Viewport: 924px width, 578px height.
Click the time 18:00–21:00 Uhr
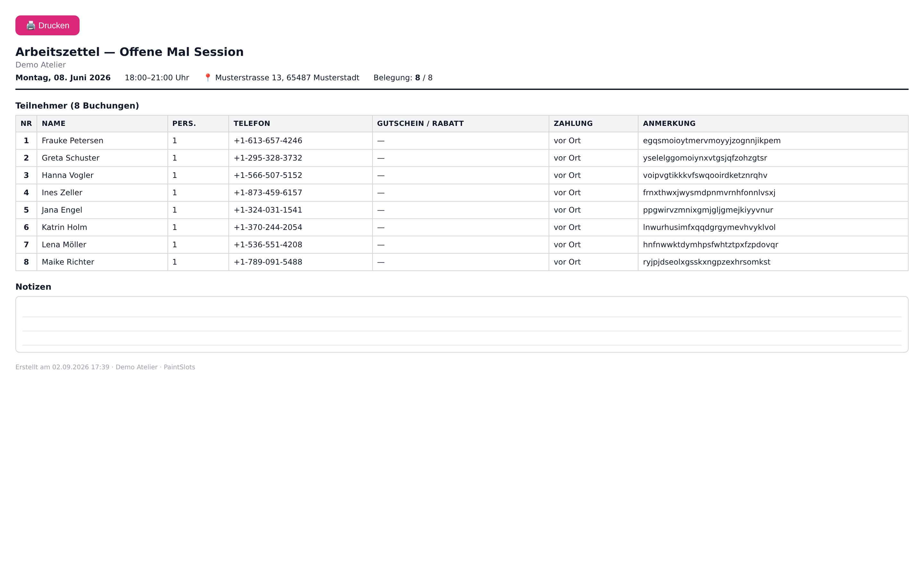coord(157,78)
